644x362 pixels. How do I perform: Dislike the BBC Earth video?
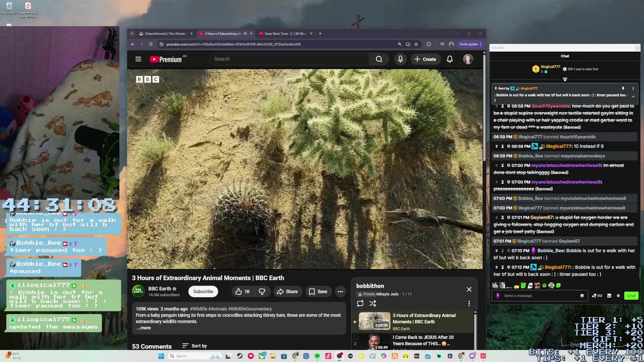[262, 292]
